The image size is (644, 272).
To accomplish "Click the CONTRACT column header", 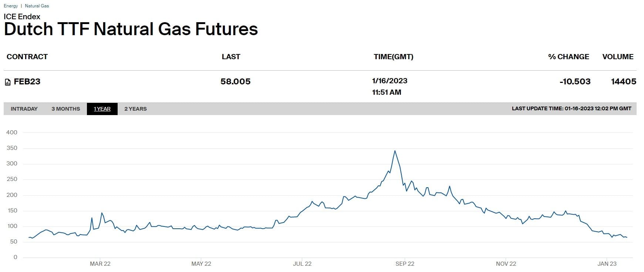I will [x=27, y=57].
